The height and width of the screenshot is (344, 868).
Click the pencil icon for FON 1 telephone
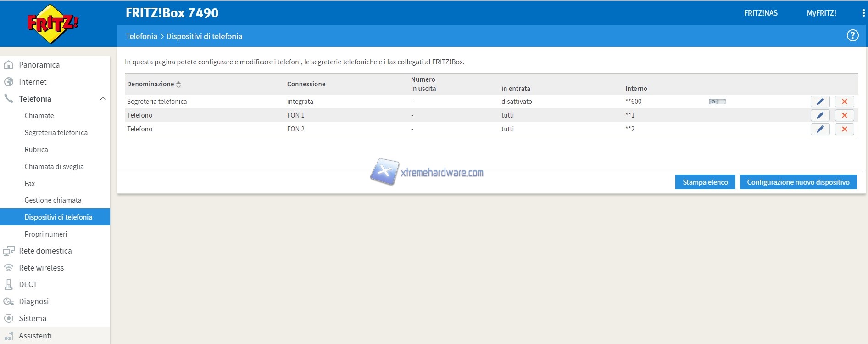tap(820, 115)
